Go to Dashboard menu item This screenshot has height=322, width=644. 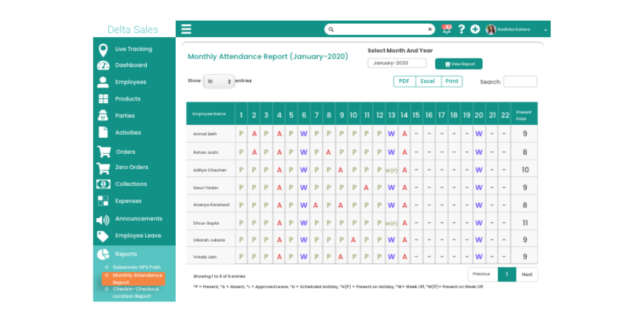coord(131,65)
